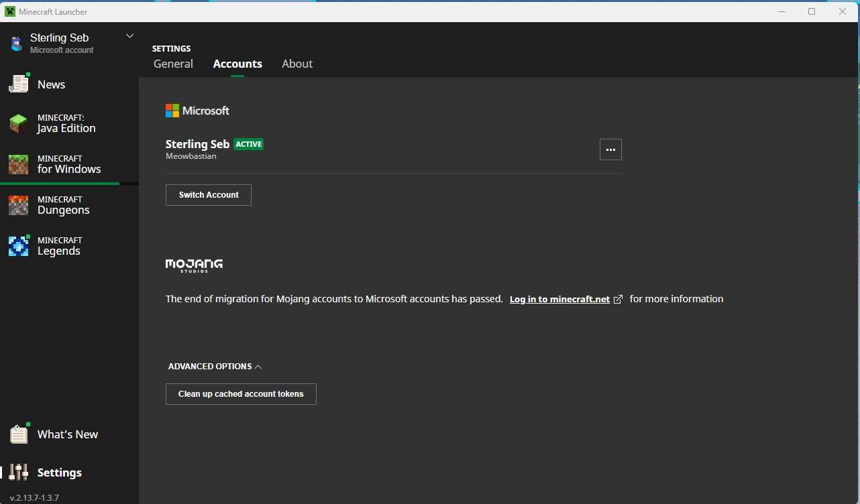Select the Java Edition grass block icon
This screenshot has width=860, height=504.
[19, 123]
